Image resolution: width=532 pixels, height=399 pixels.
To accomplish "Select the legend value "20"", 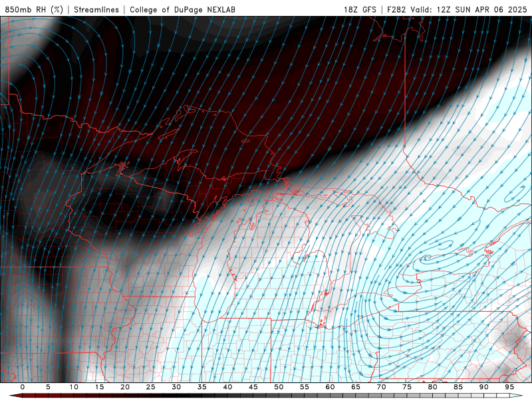I will tap(125, 387).
